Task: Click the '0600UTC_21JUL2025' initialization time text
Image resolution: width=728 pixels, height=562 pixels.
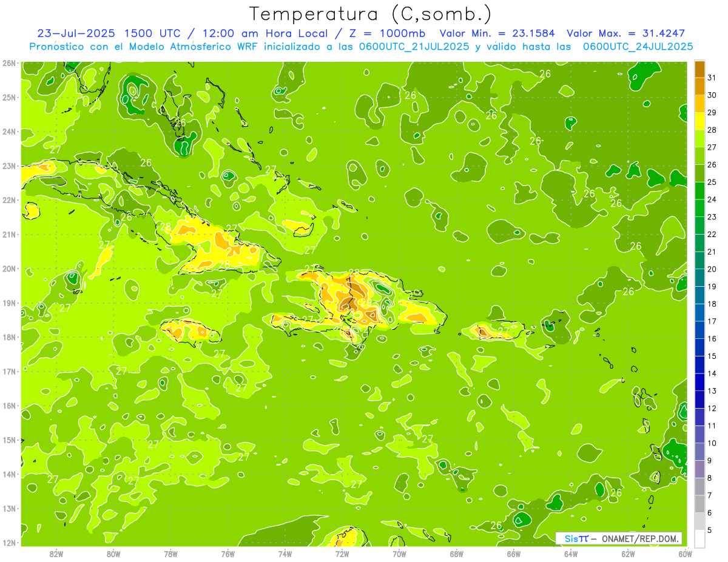Action: (416, 47)
